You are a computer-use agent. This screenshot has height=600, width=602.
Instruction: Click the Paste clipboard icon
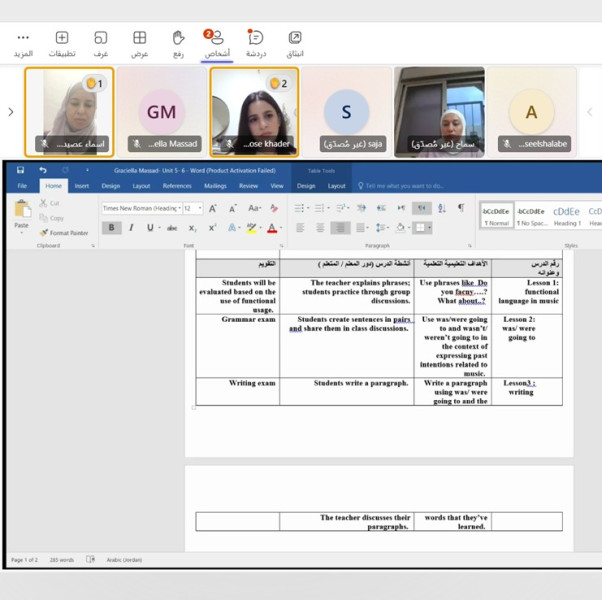[x=22, y=210]
